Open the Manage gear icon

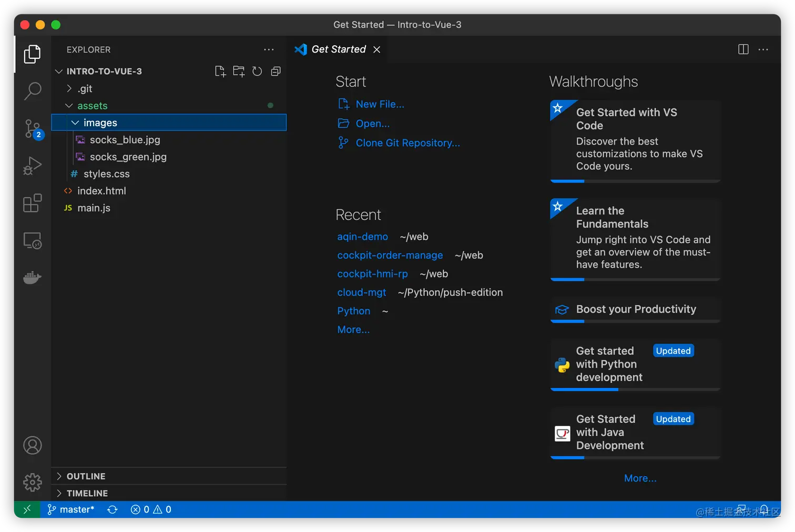pos(32,482)
